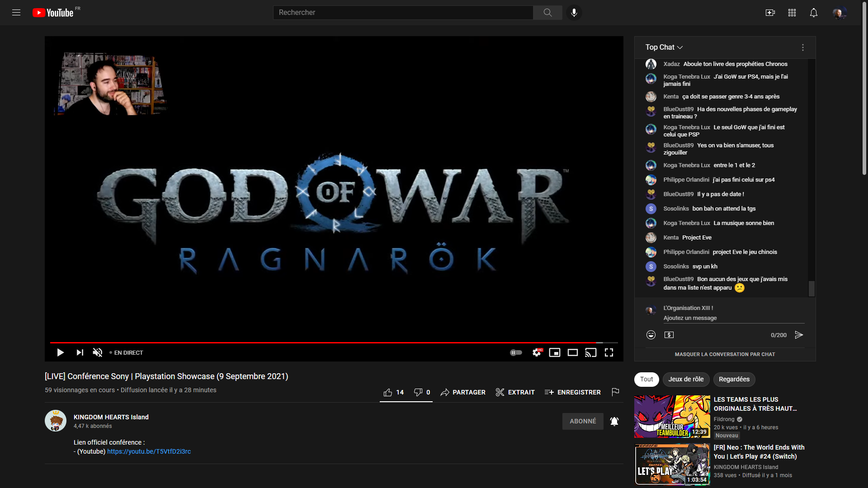This screenshot has height=488, width=868.
Task: Like the video
Action: coord(393,392)
